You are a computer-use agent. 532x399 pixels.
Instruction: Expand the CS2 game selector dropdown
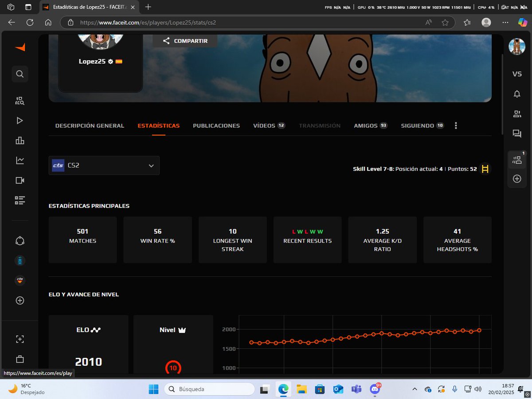point(104,165)
